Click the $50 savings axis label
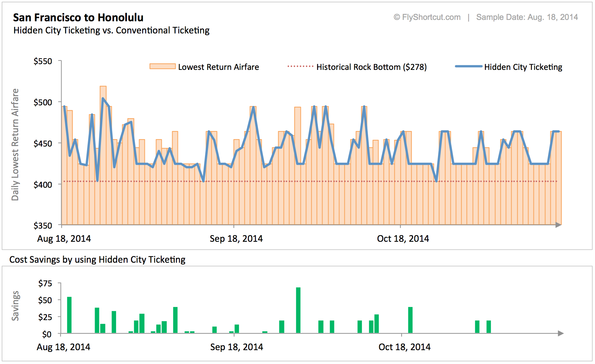595x364 pixels. (45, 300)
